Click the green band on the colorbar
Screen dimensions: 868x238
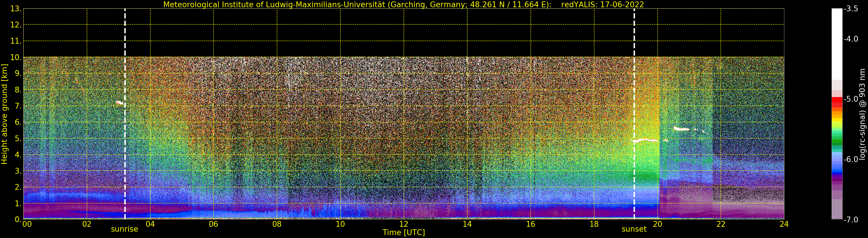[837, 138]
